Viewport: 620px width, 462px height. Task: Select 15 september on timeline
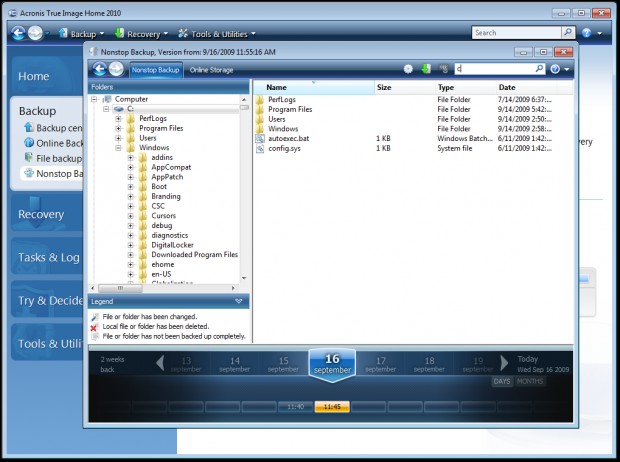tap(284, 364)
